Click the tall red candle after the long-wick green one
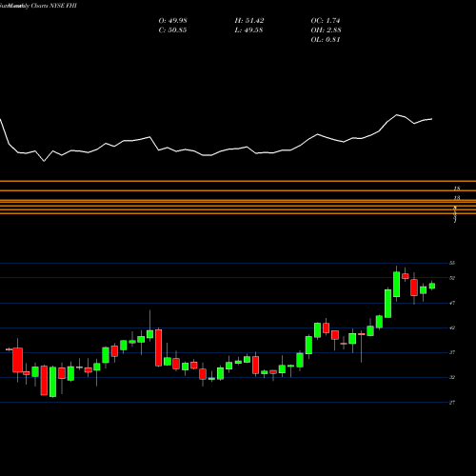 coord(158,347)
